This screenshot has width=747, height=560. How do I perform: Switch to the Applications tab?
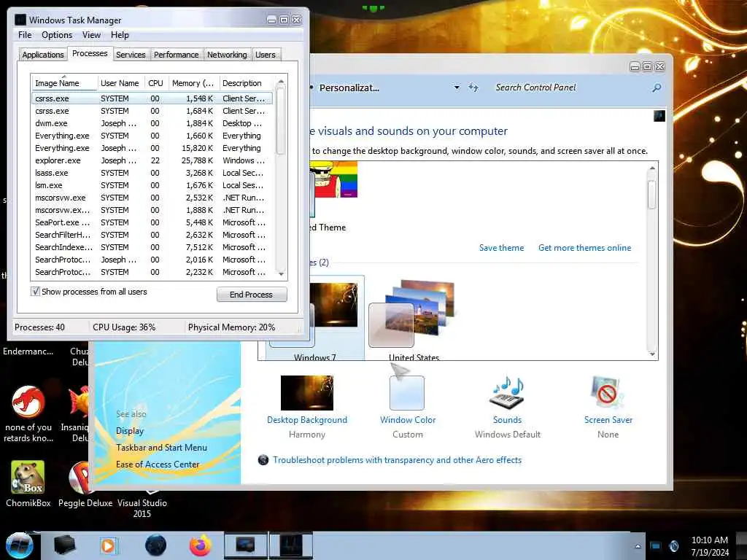point(43,55)
